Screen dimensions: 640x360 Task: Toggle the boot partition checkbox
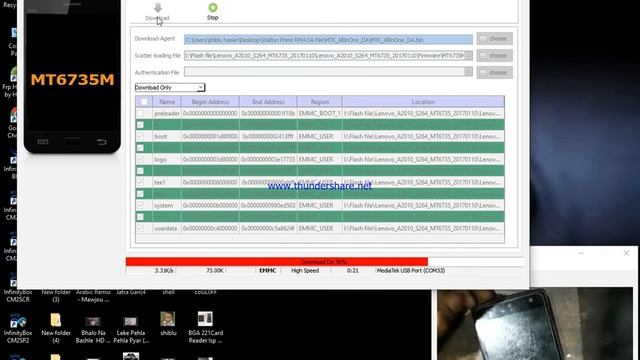click(x=140, y=136)
